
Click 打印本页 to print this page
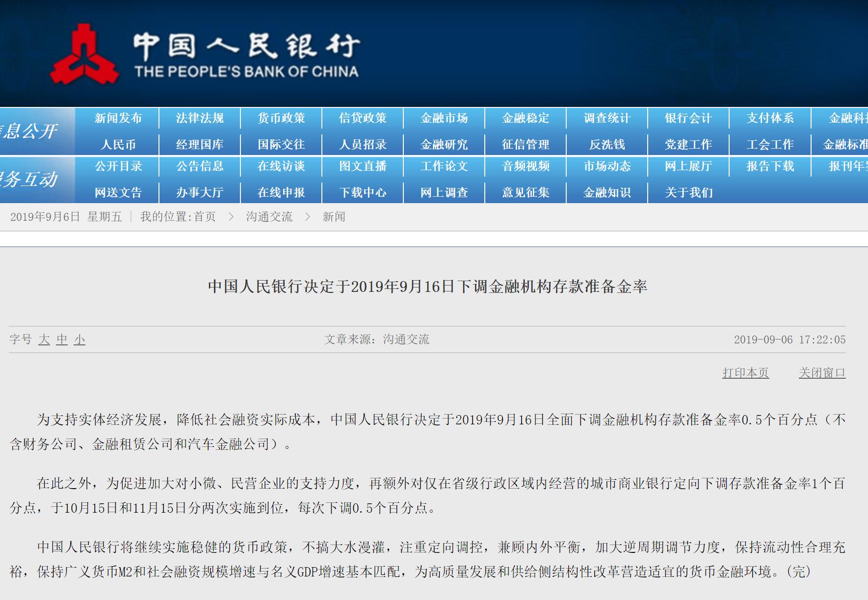click(745, 372)
